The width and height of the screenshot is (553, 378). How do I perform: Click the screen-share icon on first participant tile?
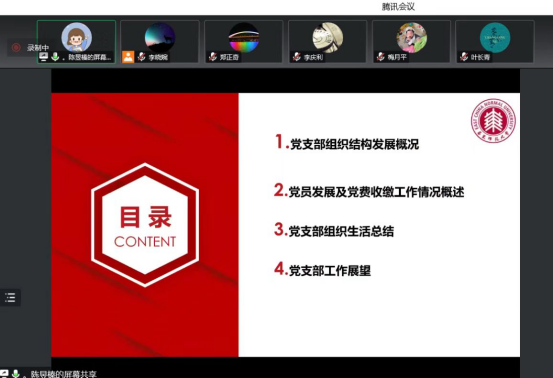click(44, 56)
